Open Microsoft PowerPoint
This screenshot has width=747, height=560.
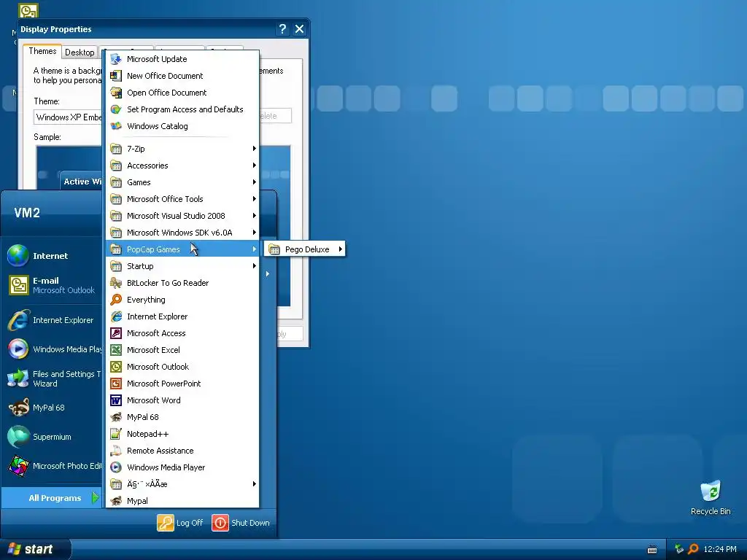pos(182,384)
